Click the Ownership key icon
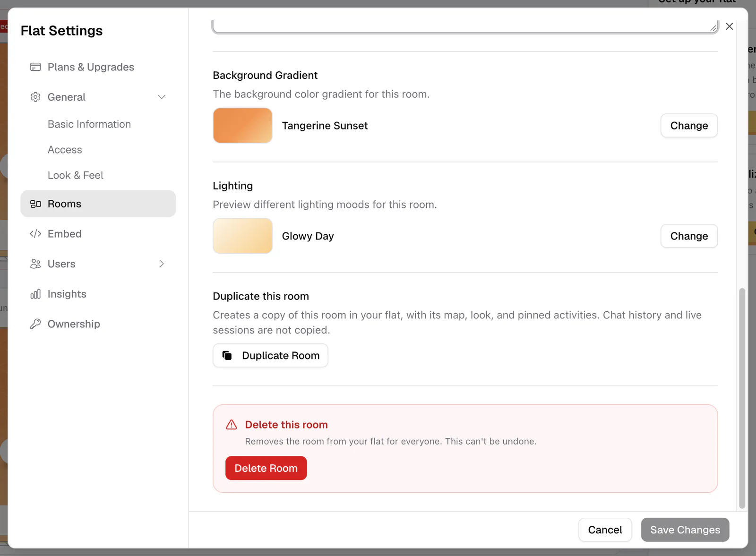The height and width of the screenshot is (556, 756). [x=35, y=324]
